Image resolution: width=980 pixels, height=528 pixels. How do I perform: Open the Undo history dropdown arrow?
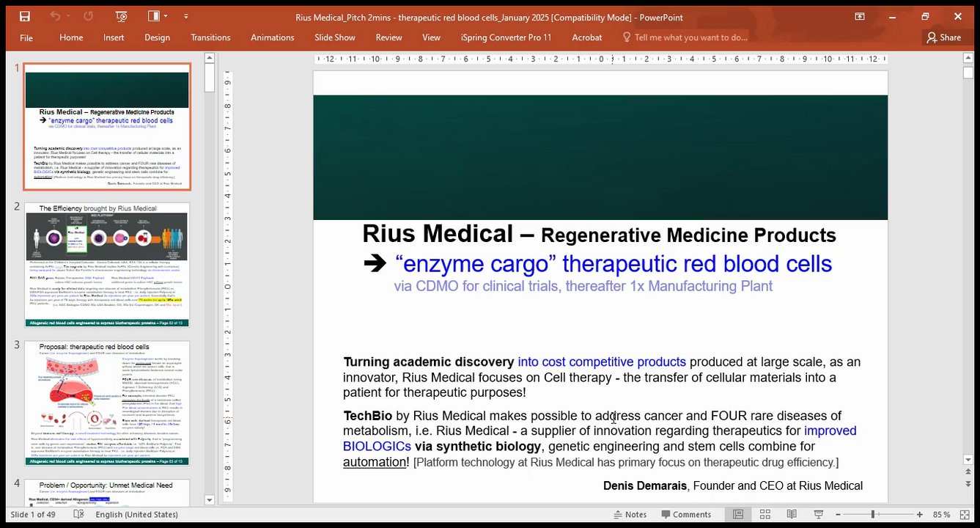(71, 16)
